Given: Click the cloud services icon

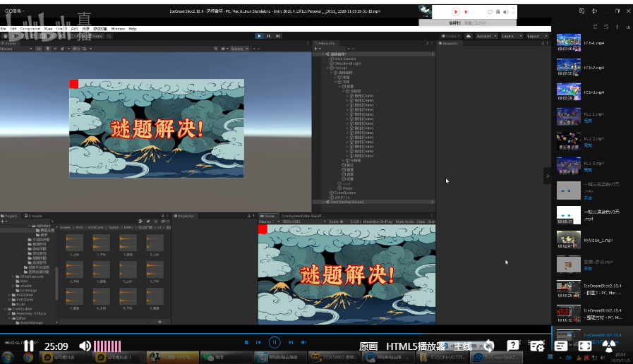Looking at the screenshot, I should tap(469, 36).
